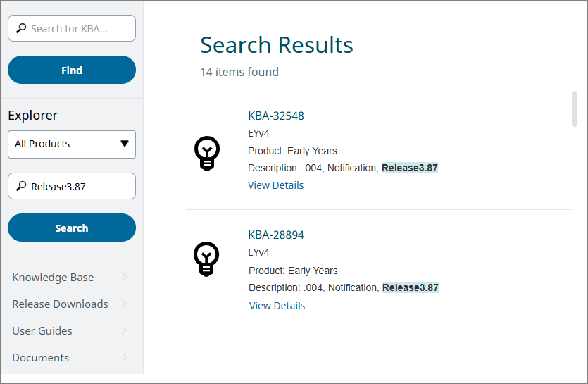Open the All Products dropdown
588x384 pixels.
pos(72,144)
